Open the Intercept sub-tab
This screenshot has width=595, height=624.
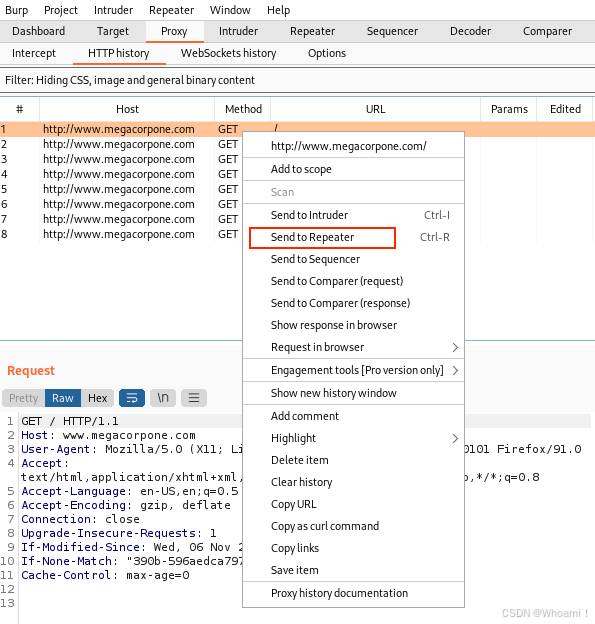tap(34, 53)
